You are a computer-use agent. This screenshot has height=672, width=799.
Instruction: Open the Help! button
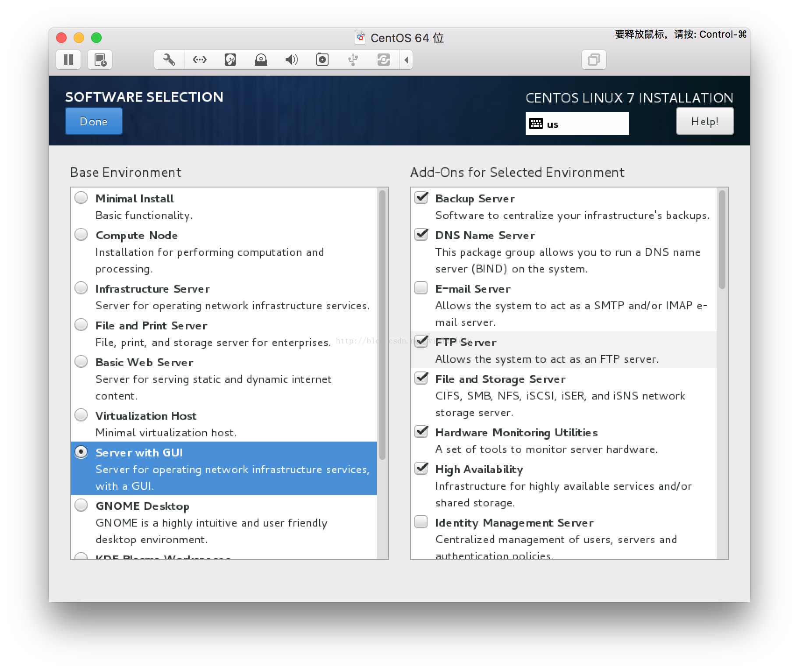[x=705, y=121]
